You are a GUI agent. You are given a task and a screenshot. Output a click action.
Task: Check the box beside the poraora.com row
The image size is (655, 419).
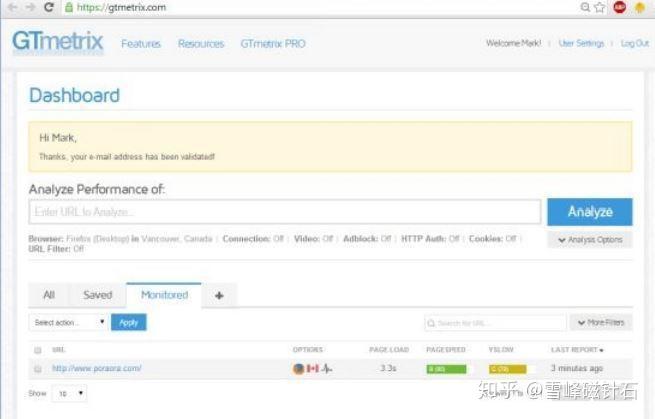tap(38, 369)
